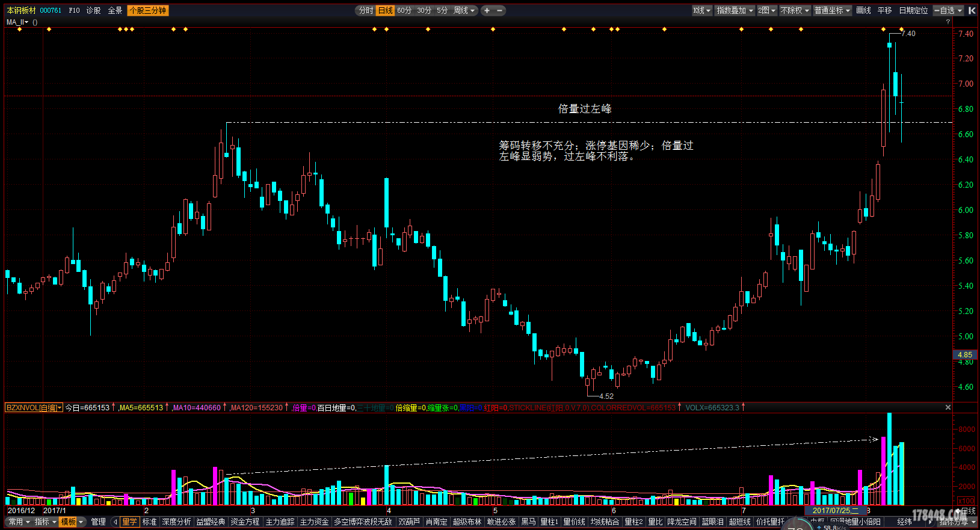
Task: Expand the MA_II indicator selector
Action: [18, 22]
